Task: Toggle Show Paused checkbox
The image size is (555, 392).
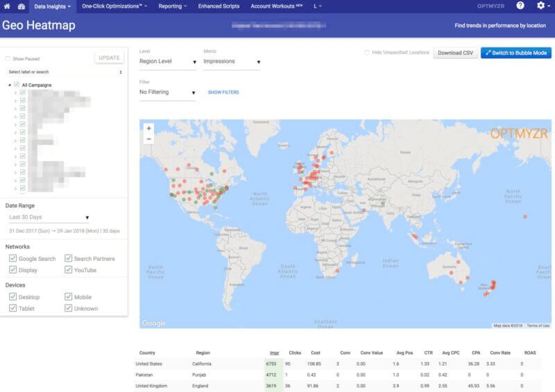Action: (x=8, y=59)
